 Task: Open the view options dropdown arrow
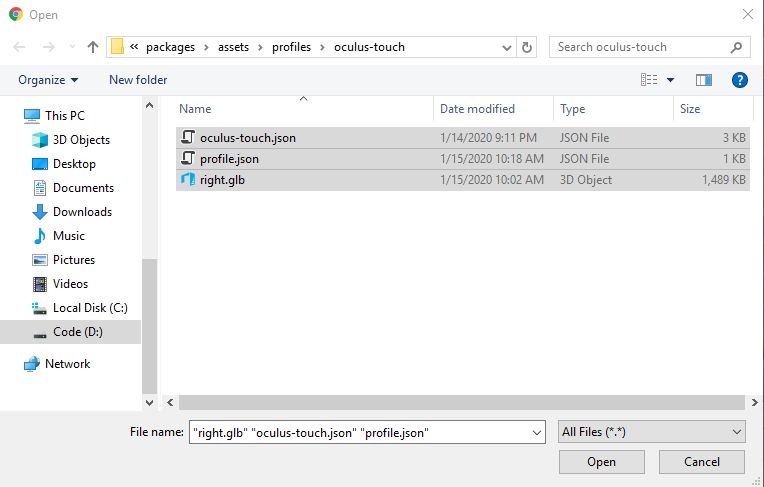(x=670, y=80)
